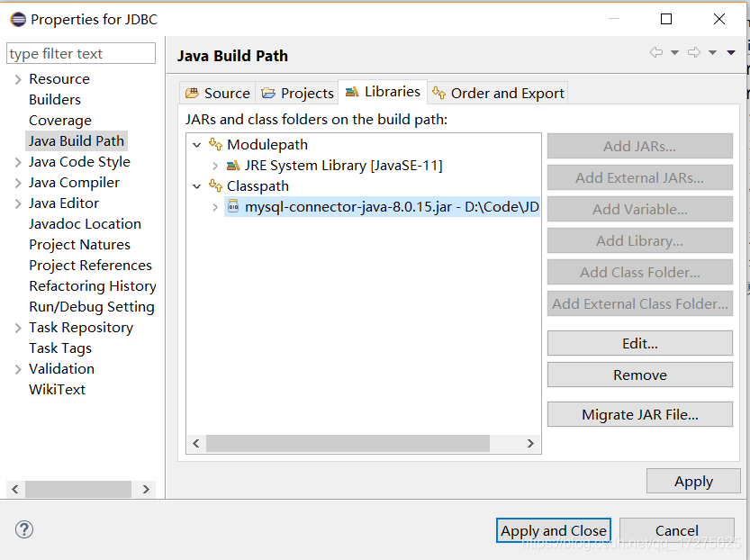The image size is (750, 560).
Task: Click the Add Variable... button
Action: (x=640, y=209)
